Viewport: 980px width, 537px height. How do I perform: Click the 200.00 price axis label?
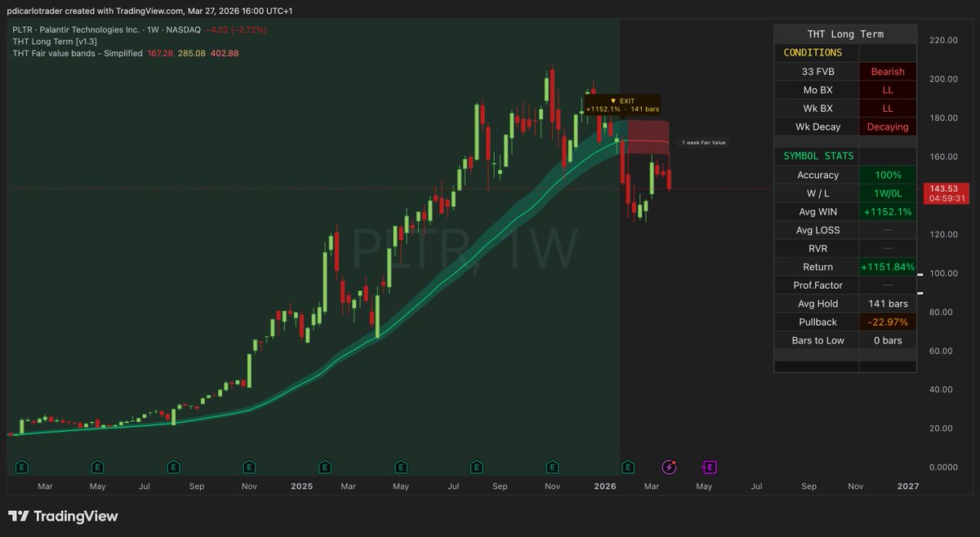pos(942,78)
